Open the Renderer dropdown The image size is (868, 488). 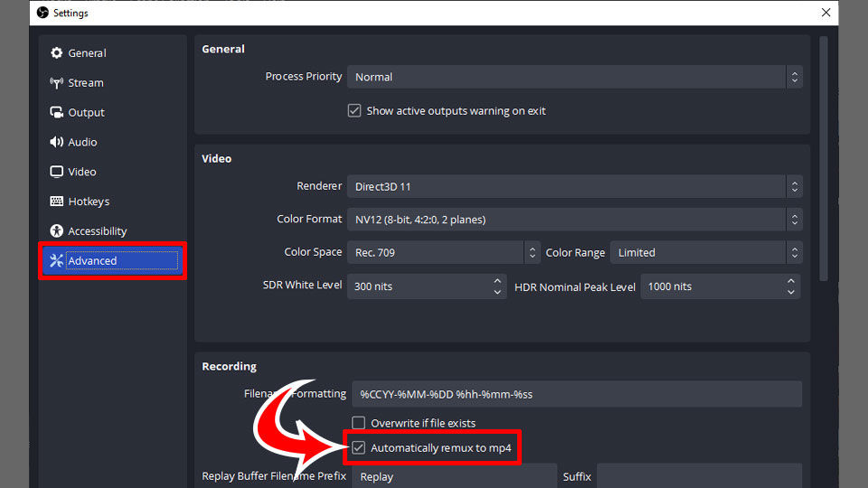click(x=575, y=186)
